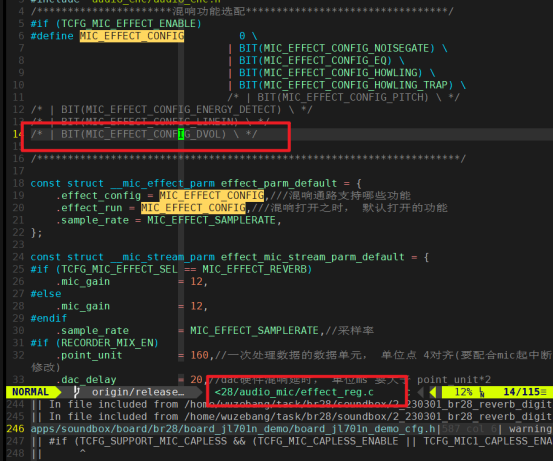Click effect_parm_default struct name on line 18
This screenshot has width=554, height=462.
coord(279,184)
